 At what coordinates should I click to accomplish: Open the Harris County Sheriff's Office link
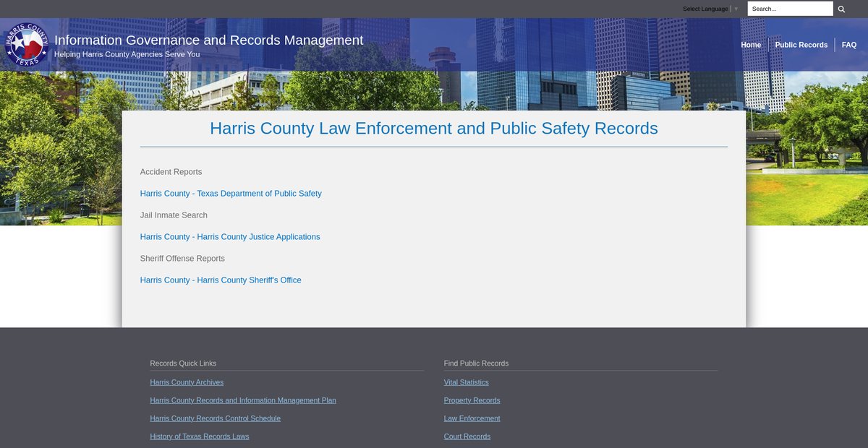[221, 280]
